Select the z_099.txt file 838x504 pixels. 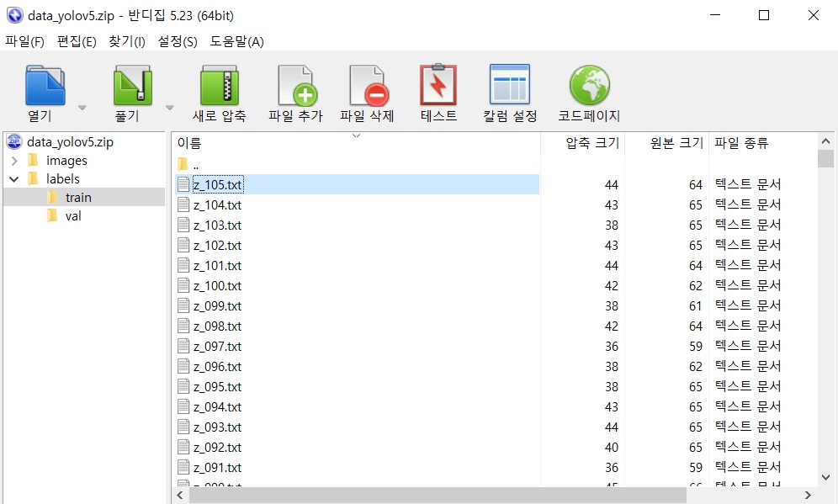coord(218,305)
